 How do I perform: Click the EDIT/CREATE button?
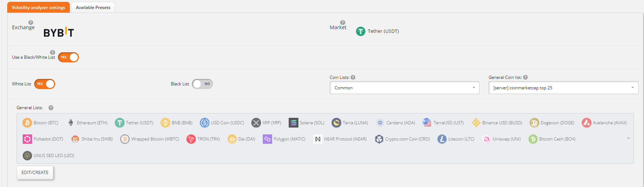tap(35, 173)
